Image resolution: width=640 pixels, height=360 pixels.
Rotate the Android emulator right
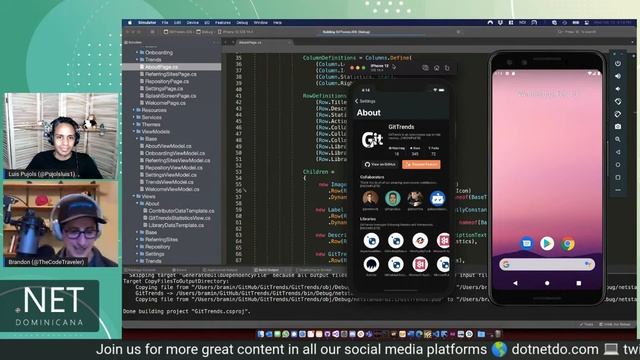pos(618,114)
